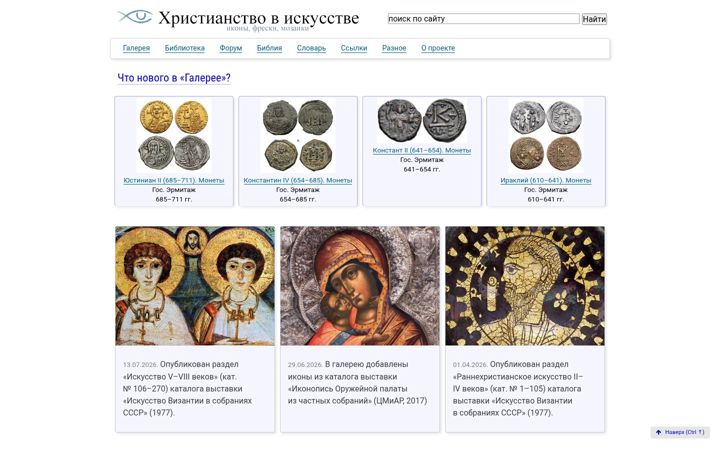720x450 pixels.
Task: Click «641–654 гг.» under Констант II
Action: click(x=422, y=169)
